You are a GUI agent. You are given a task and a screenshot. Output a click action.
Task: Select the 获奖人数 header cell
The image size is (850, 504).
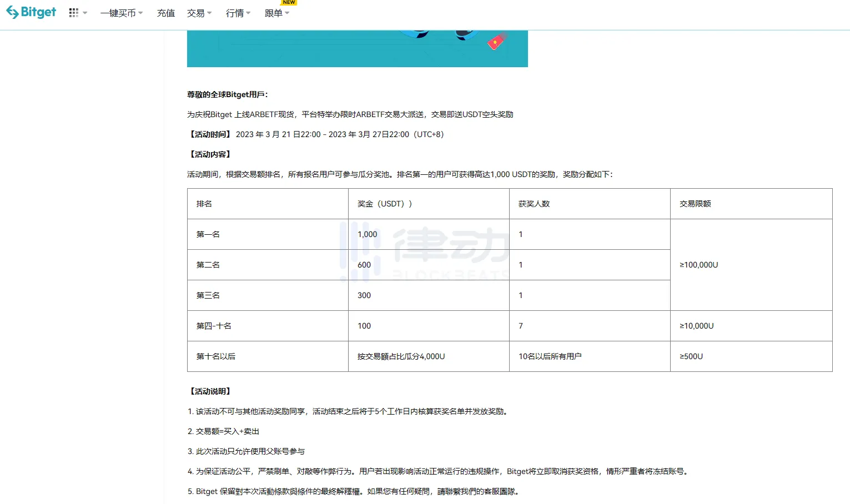[534, 204]
